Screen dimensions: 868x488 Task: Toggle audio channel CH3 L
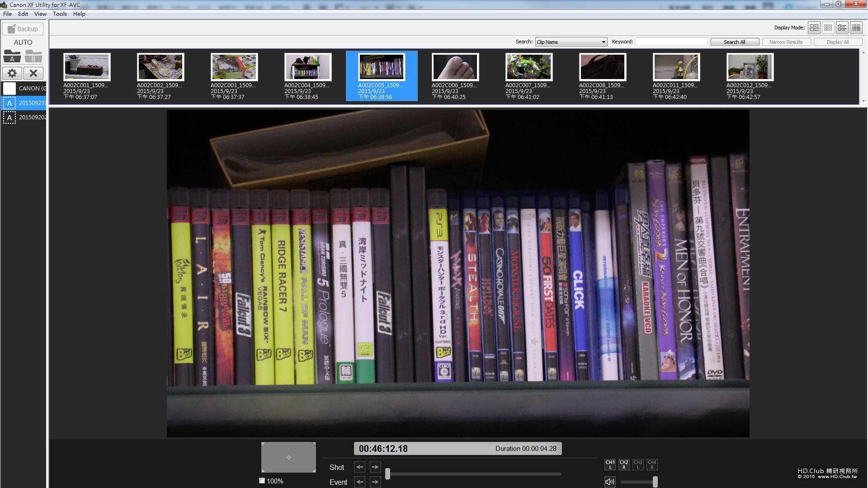(638, 465)
